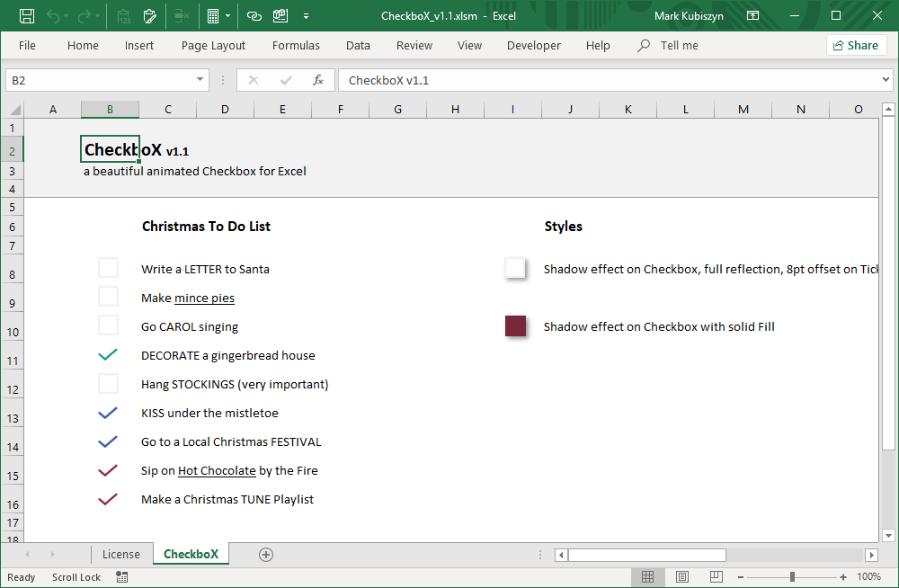Viewport: 899px width, 588px height.
Task: Click the Ribbon Display Options icon
Action: [x=752, y=15]
